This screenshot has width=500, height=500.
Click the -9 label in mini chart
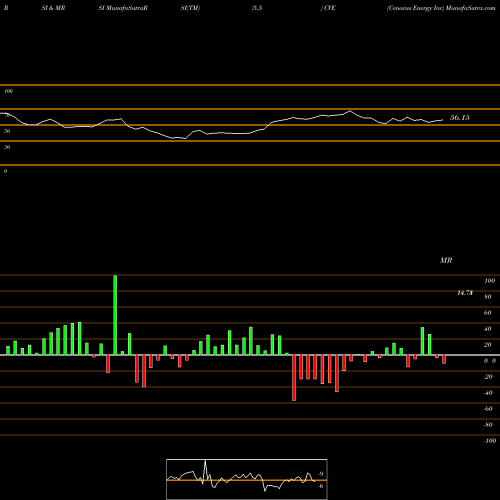(320, 474)
